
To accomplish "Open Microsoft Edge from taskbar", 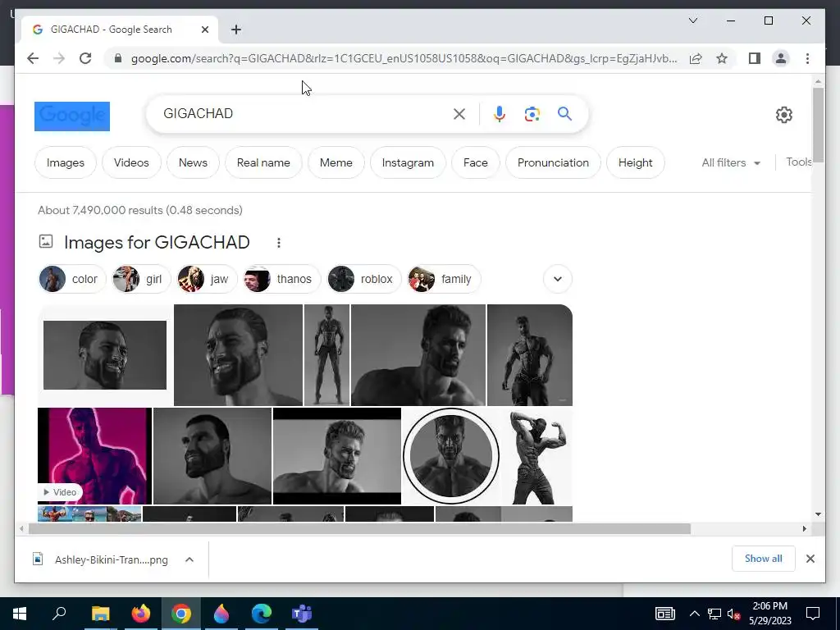I will [x=262, y=614].
